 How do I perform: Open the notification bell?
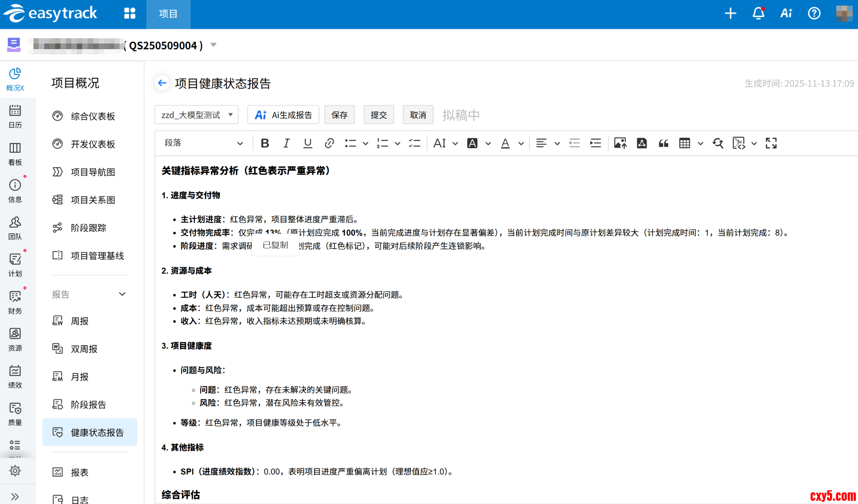[758, 14]
